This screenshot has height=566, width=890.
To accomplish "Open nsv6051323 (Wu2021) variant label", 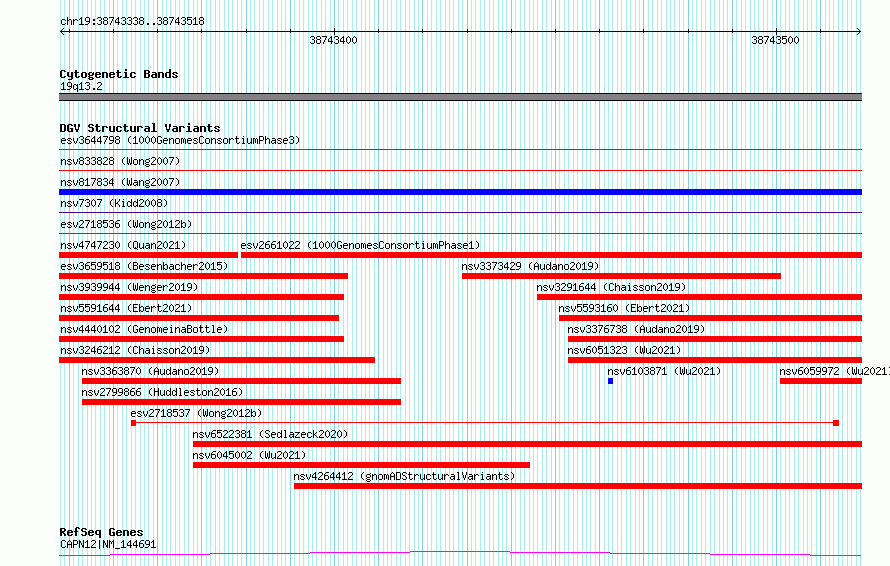I will tap(624, 350).
